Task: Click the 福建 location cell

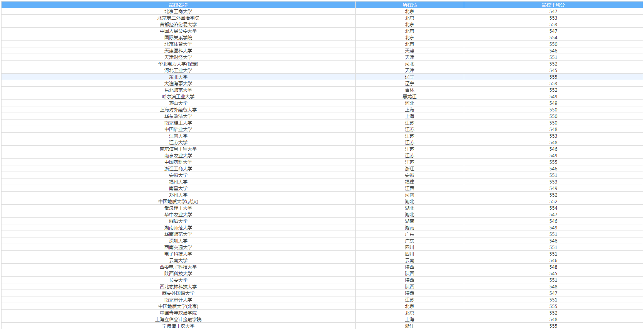Action: click(x=409, y=182)
